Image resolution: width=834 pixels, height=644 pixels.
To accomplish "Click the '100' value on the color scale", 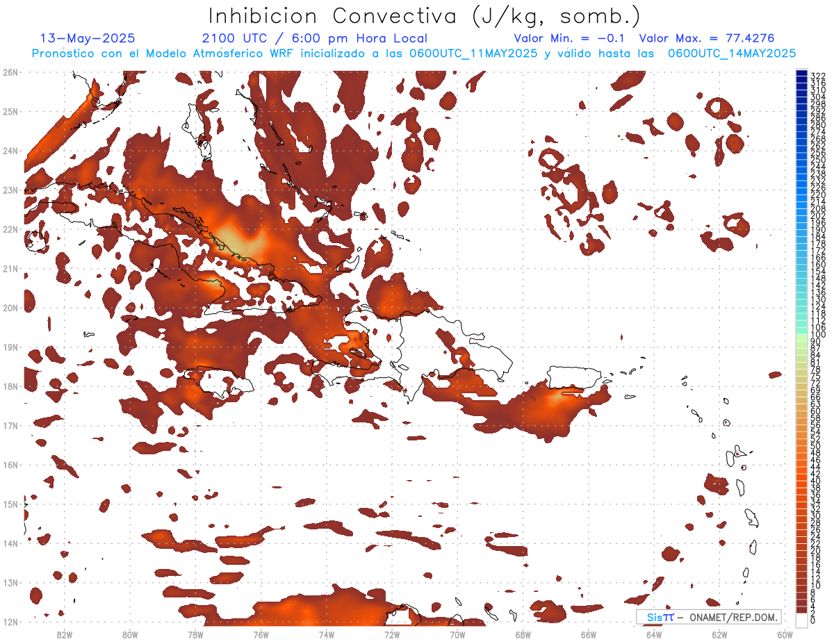I will click(818, 335).
